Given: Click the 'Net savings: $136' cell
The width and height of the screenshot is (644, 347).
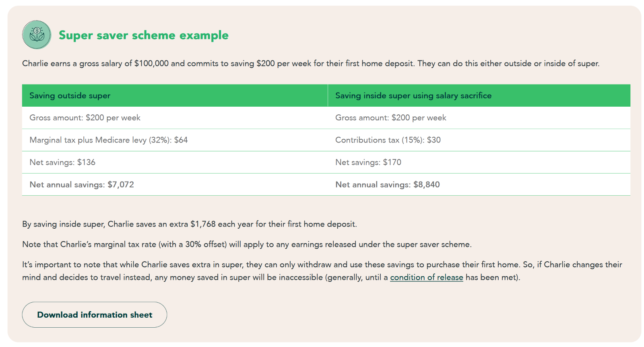Looking at the screenshot, I should pos(62,163).
